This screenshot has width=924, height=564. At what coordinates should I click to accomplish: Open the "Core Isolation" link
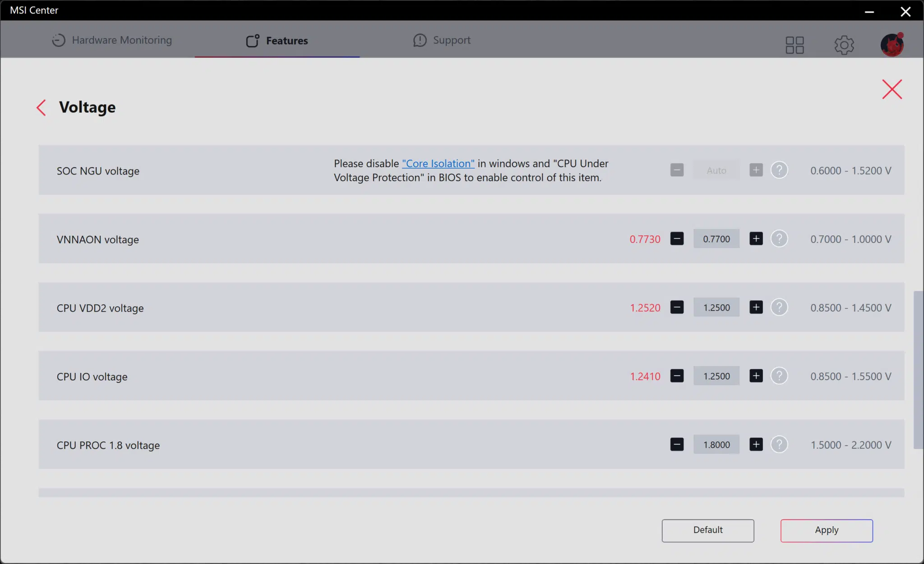click(x=438, y=163)
